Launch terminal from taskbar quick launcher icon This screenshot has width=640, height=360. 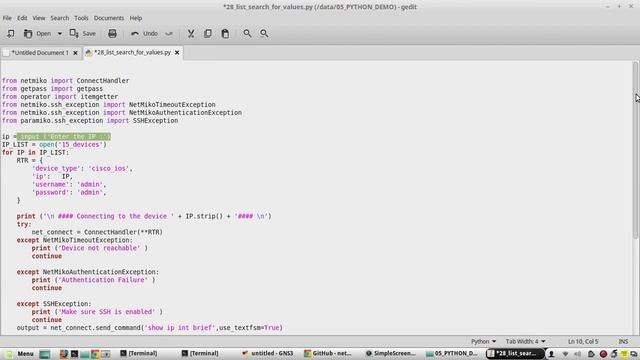[x=74, y=354]
